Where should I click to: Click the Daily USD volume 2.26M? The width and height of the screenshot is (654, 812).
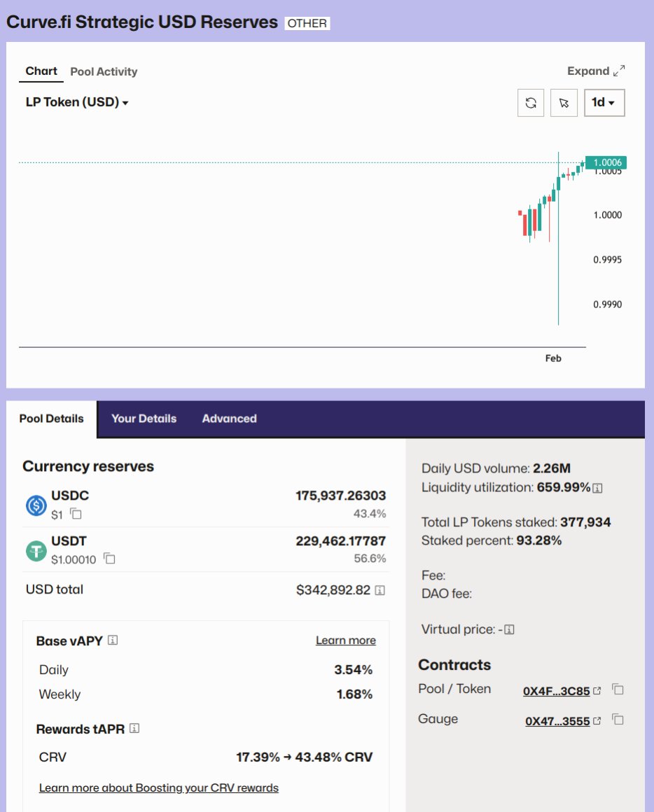pos(552,468)
